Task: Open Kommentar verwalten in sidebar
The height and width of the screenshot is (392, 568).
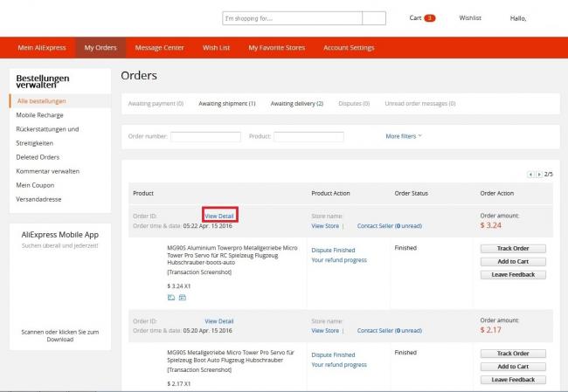Action: pyautogui.click(x=47, y=171)
